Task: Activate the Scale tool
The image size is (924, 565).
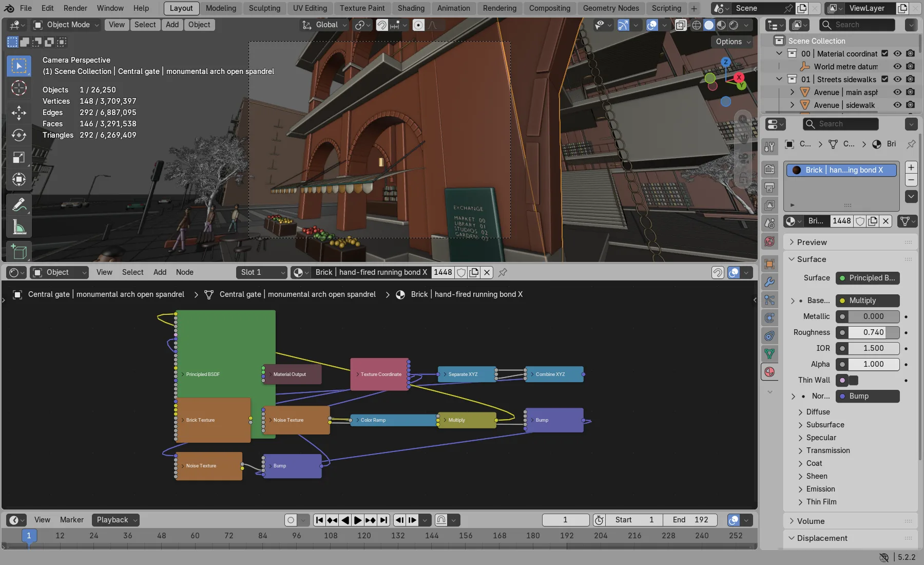Action: pyautogui.click(x=19, y=157)
